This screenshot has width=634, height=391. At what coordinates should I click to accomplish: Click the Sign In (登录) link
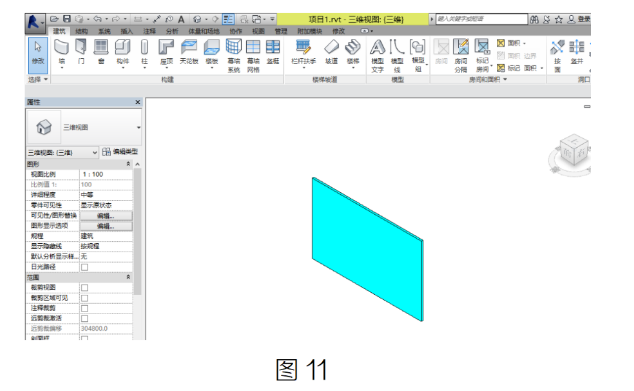pos(579,19)
